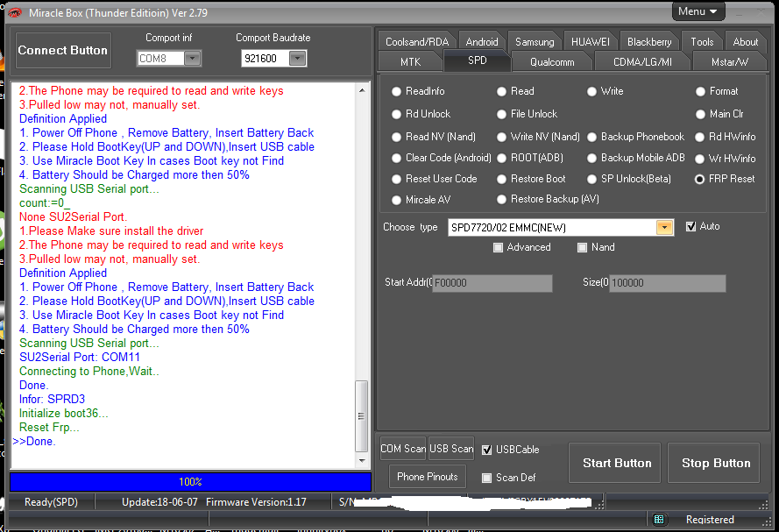
Task: Open the Comport Baudrate dropdown arrow
Action: (297, 59)
